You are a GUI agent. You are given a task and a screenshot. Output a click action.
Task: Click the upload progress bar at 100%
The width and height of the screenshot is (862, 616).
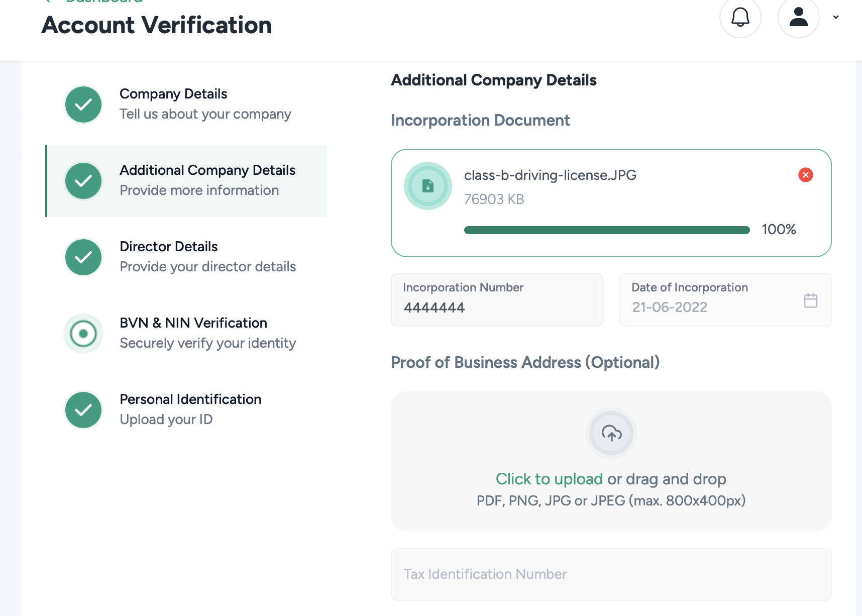pyautogui.click(x=606, y=230)
